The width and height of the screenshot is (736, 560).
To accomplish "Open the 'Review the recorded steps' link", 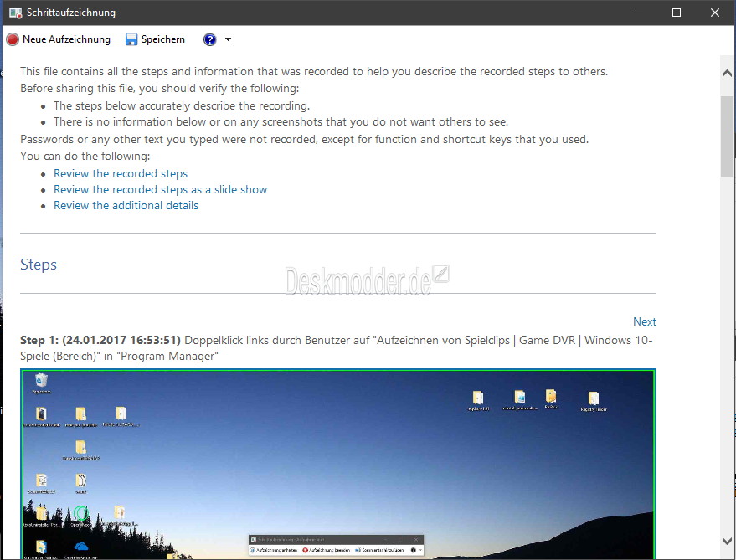I will tap(121, 173).
